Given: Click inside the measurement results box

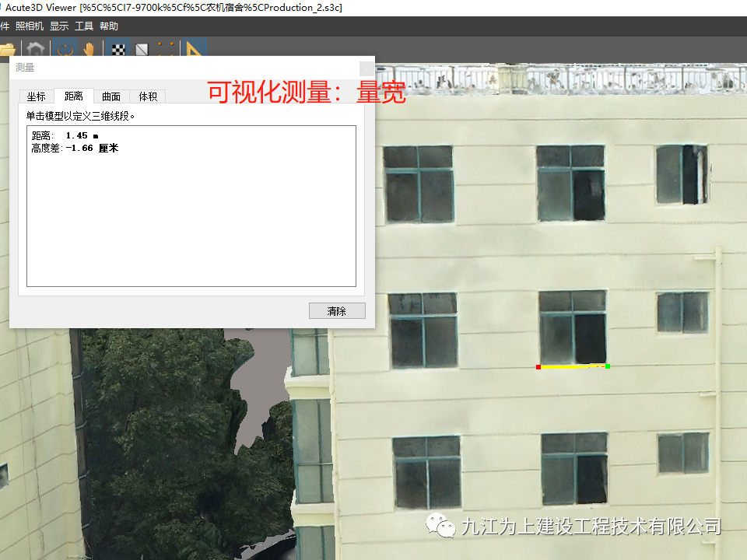Looking at the screenshot, I should click(x=191, y=218).
